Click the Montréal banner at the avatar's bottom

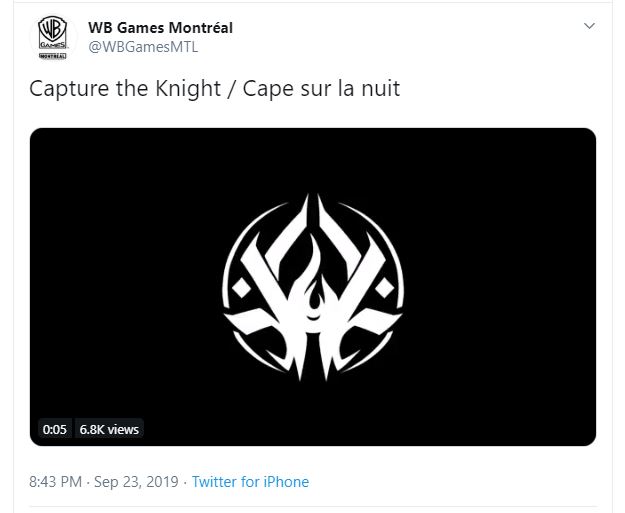[x=53, y=57]
